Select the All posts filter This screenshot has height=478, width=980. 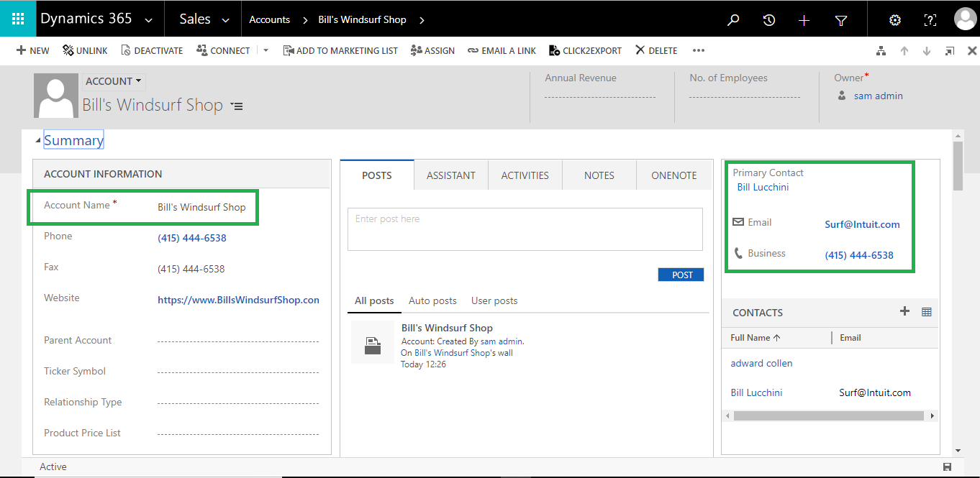tap(374, 300)
